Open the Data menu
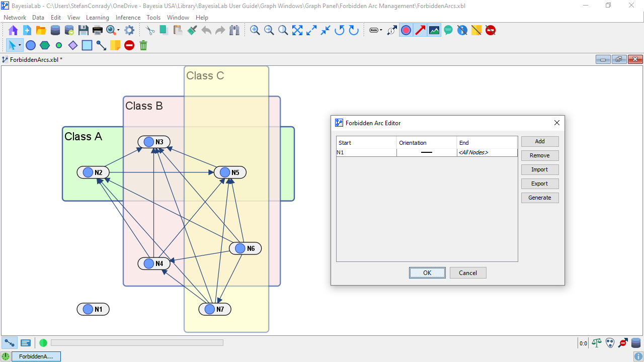 coord(38,18)
